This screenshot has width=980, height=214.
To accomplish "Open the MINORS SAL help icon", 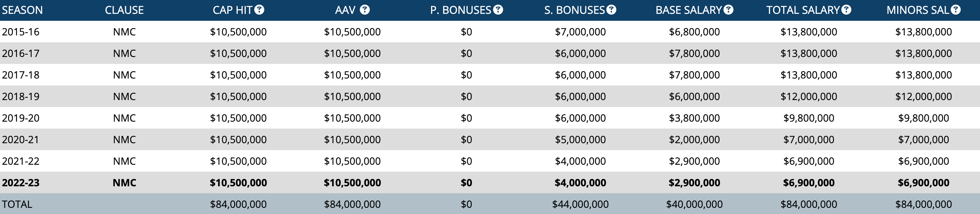I will tap(955, 10).
